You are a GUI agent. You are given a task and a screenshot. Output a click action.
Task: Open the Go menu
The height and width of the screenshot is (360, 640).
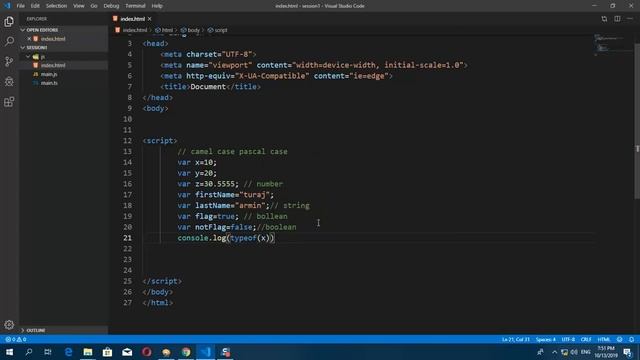(x=94, y=6)
